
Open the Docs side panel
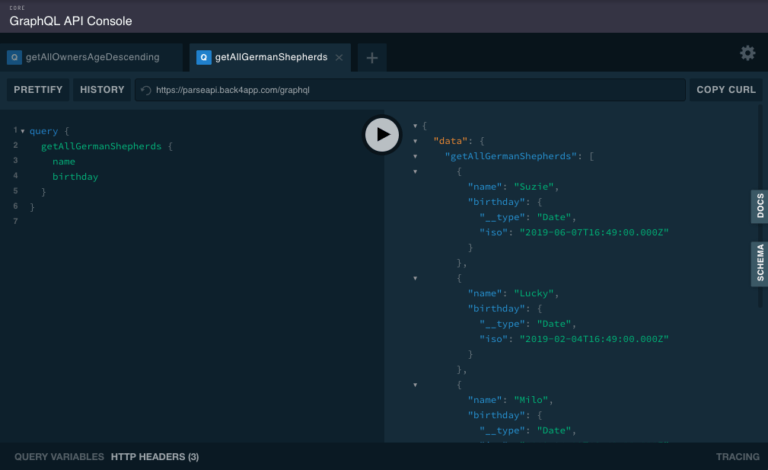(x=759, y=206)
